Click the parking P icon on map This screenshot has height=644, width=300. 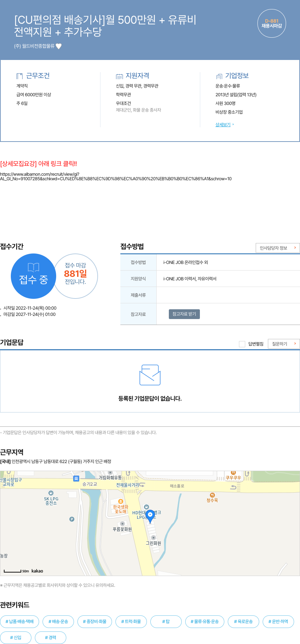[72, 519]
